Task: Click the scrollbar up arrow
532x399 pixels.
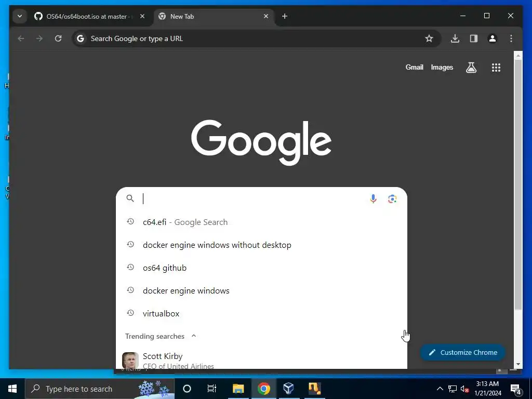Action: [518, 56]
